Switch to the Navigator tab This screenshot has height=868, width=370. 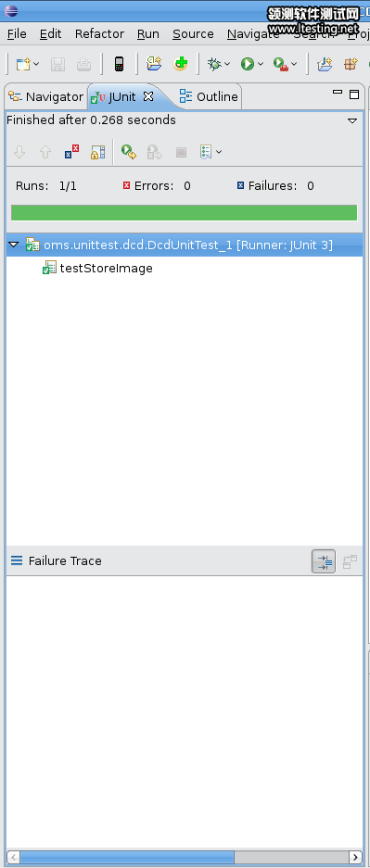pyautogui.click(x=45, y=97)
